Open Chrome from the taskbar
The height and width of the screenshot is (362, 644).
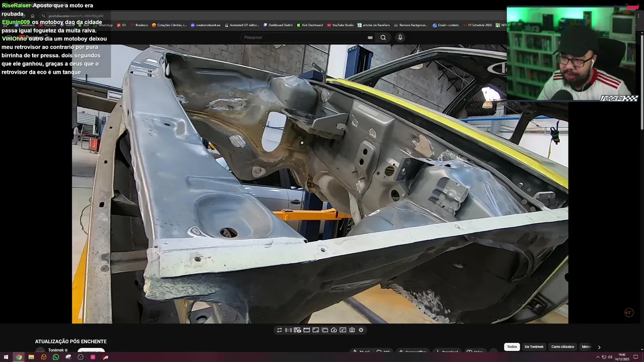pyautogui.click(x=19, y=357)
